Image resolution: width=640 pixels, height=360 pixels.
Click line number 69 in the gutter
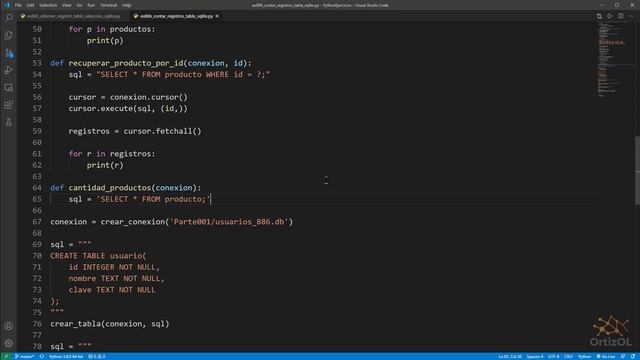point(37,244)
